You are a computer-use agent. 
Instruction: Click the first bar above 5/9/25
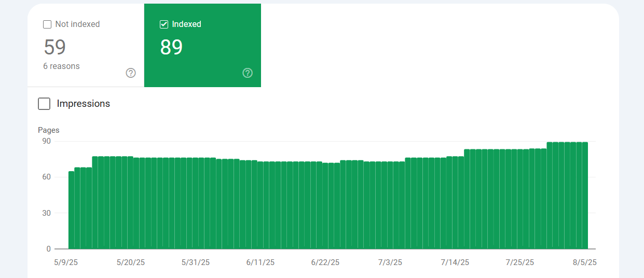click(72, 210)
